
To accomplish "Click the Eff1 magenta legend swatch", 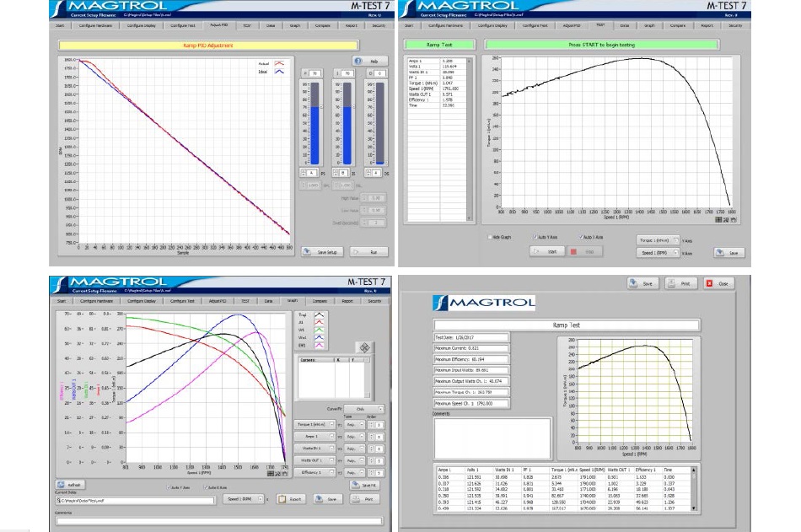I will pyautogui.click(x=320, y=346).
